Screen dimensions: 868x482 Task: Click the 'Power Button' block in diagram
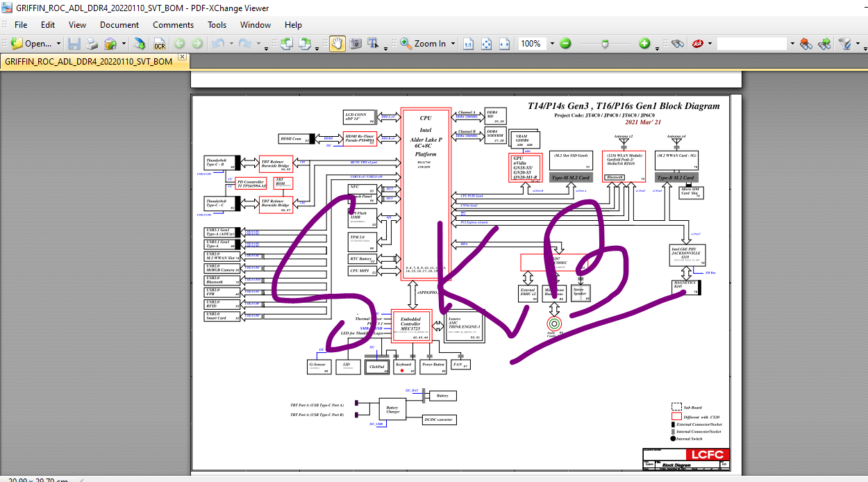tap(433, 366)
